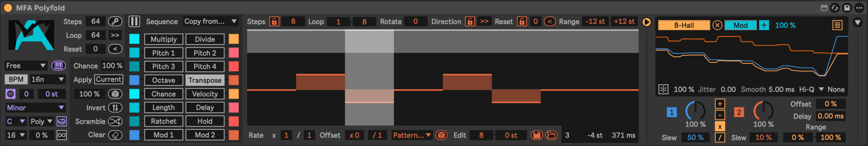Click the orange floppy disk save icon
868x146 pixels.
[x=537, y=135]
